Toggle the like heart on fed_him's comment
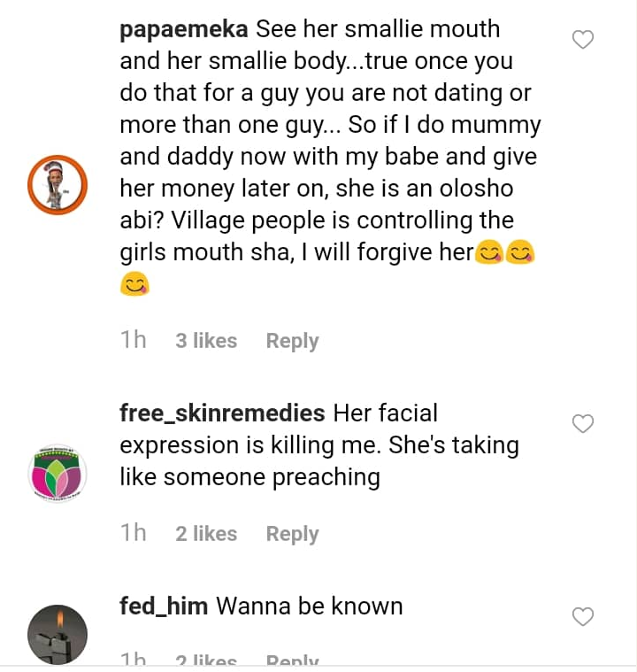Image resolution: width=637 pixels, height=672 pixels. [x=583, y=616]
